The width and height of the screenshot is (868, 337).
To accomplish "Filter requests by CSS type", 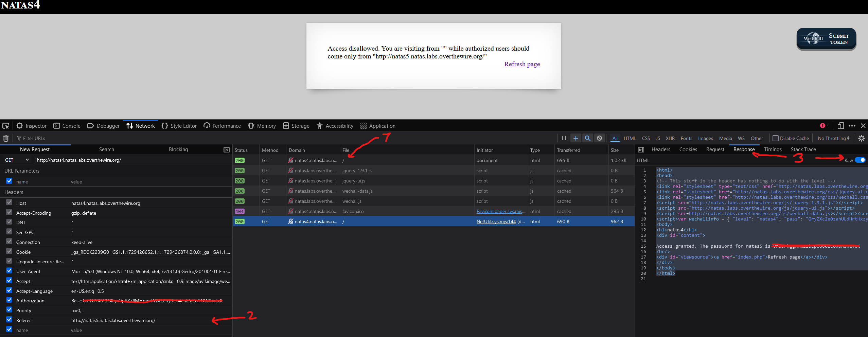I will pos(646,138).
